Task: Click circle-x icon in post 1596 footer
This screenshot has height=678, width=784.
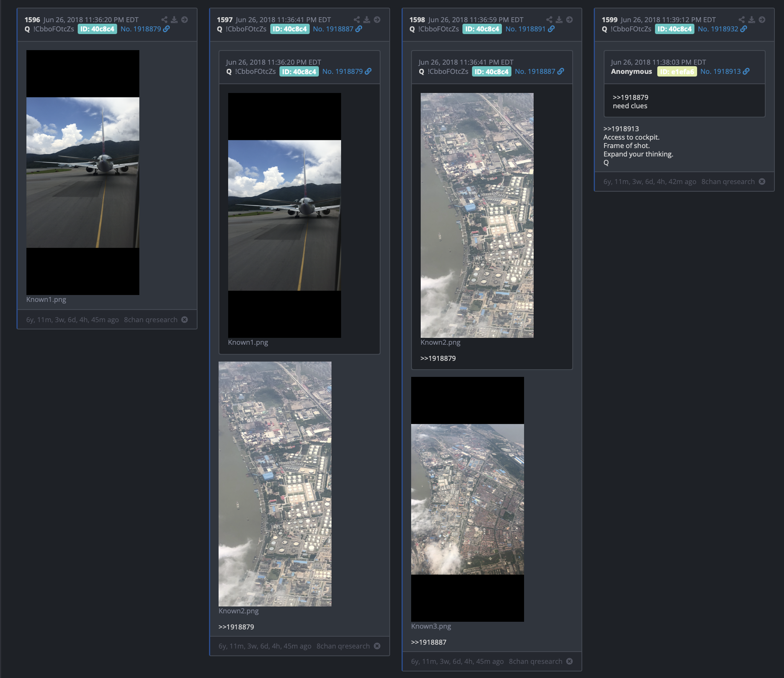Action: pyautogui.click(x=185, y=319)
